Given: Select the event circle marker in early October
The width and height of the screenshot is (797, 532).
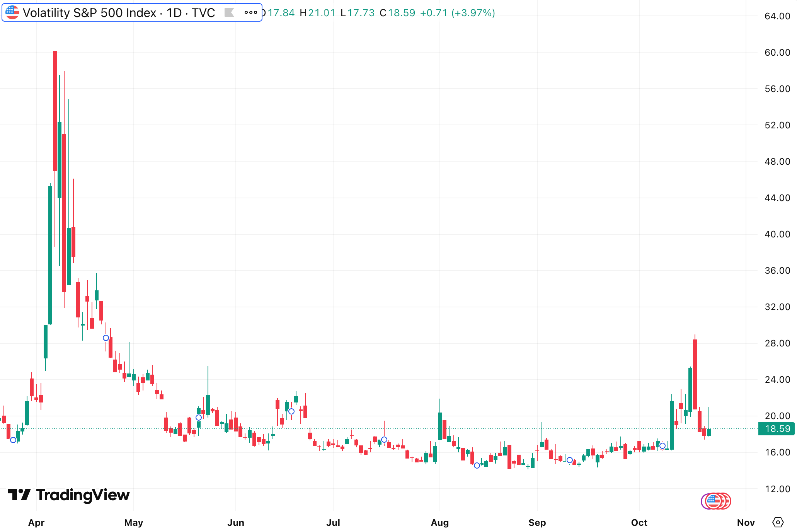Looking at the screenshot, I should pyautogui.click(x=662, y=446).
